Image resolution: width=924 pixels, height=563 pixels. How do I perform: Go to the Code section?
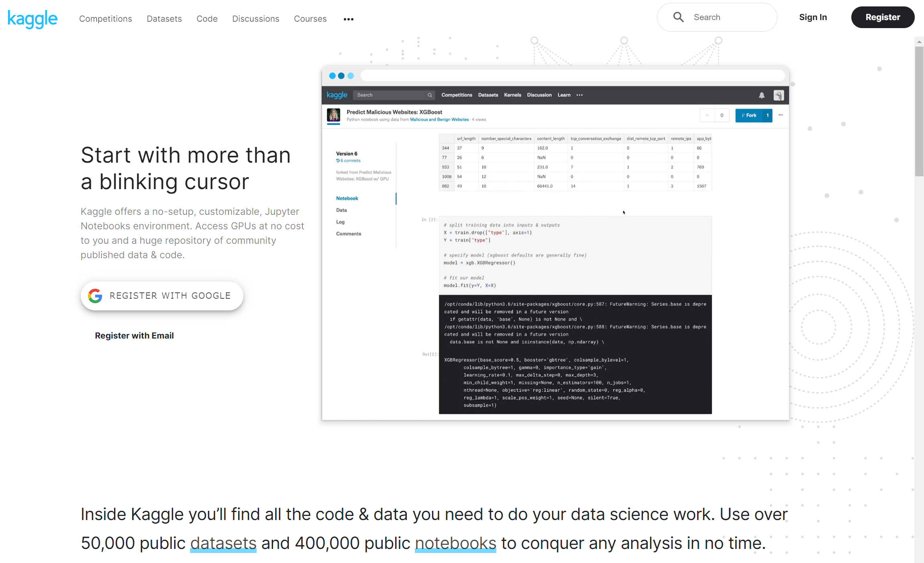207,19
